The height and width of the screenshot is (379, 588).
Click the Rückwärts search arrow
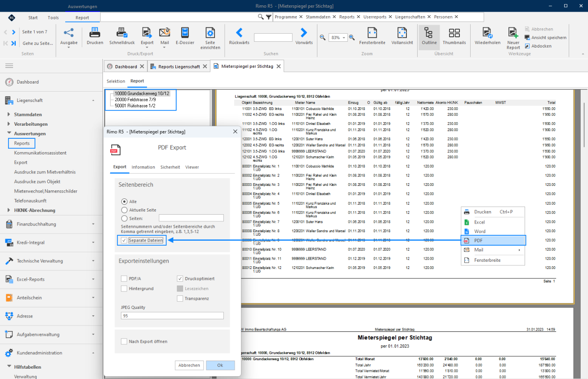(239, 32)
